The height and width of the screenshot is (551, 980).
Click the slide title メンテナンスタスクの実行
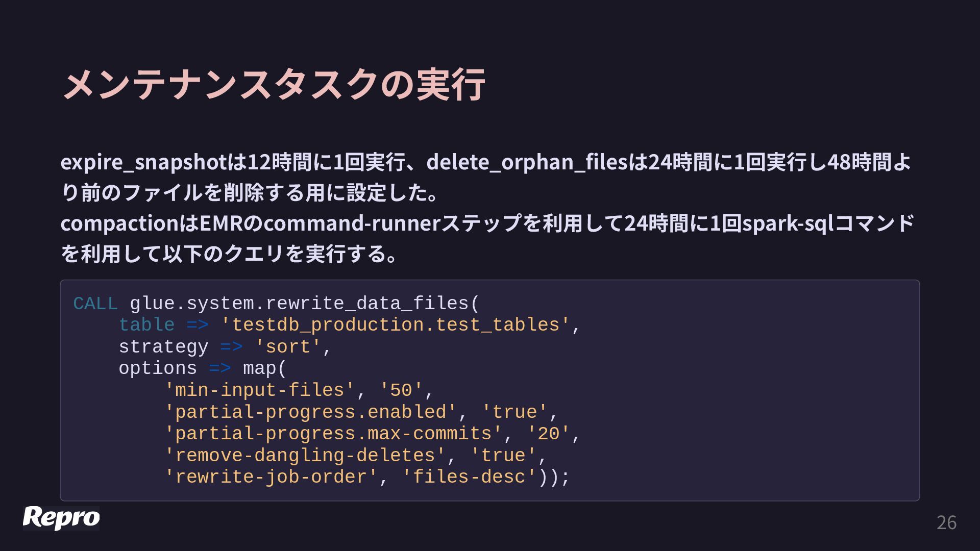[x=273, y=84]
